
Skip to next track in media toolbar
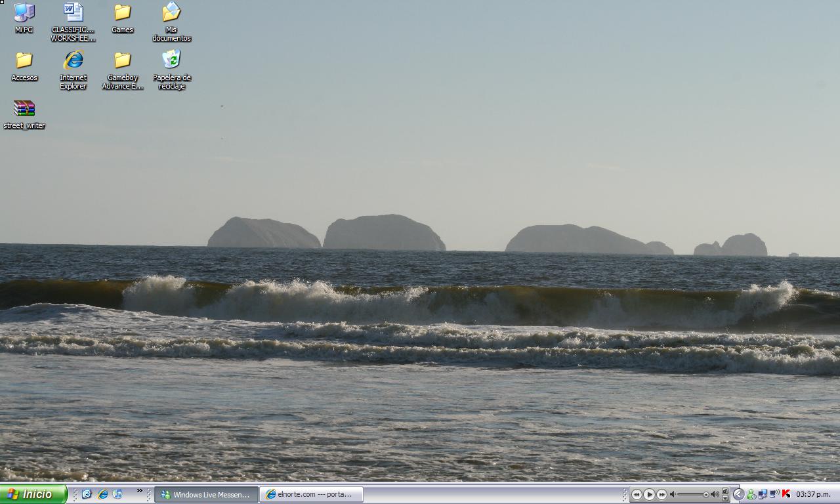pos(661,495)
